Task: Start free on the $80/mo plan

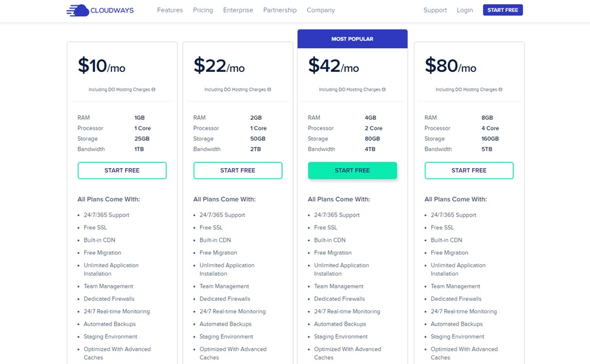Action: (469, 170)
